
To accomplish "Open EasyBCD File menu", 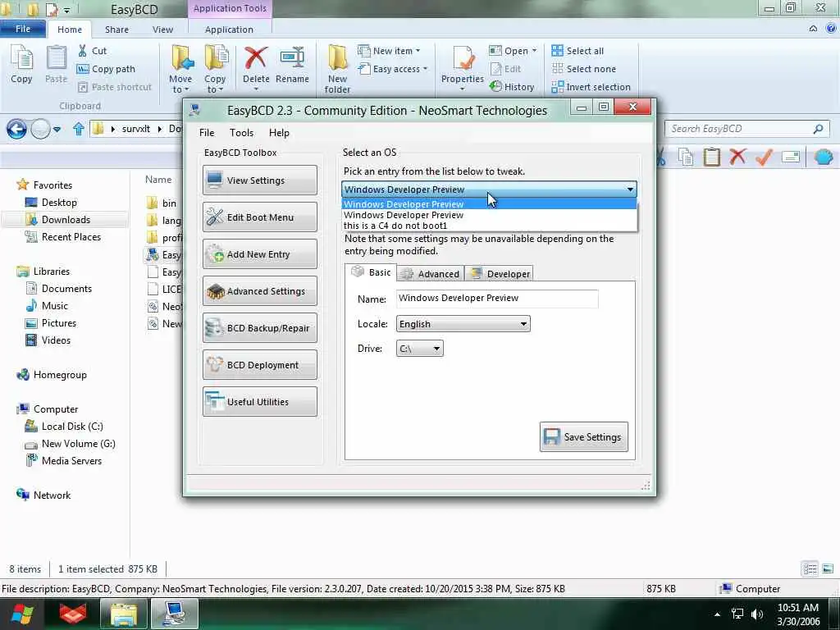I will [x=206, y=133].
